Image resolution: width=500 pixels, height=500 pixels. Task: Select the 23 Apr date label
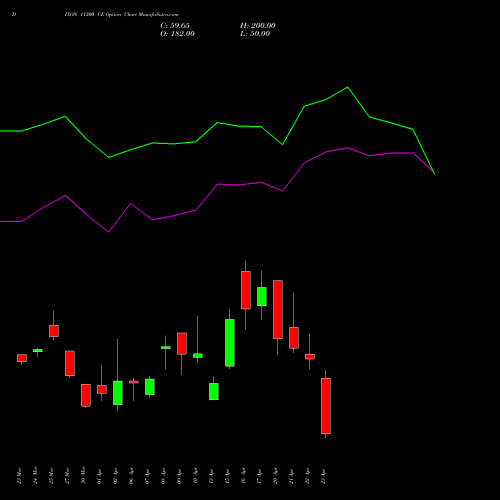tap(323, 476)
